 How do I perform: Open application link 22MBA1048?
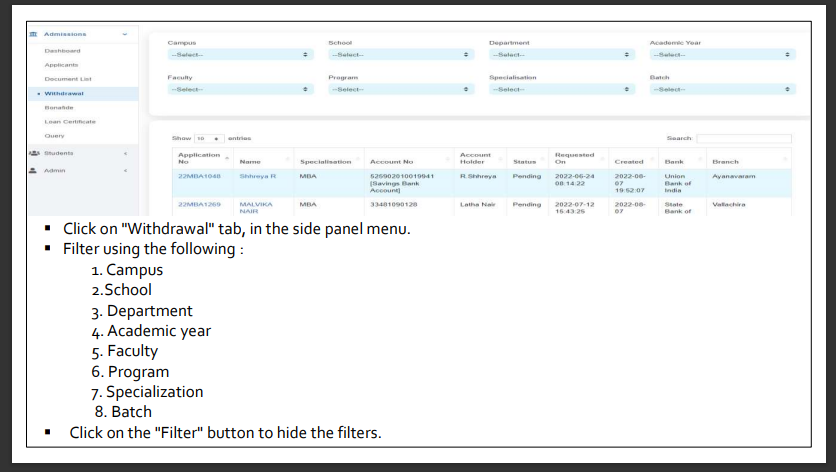tap(197, 176)
